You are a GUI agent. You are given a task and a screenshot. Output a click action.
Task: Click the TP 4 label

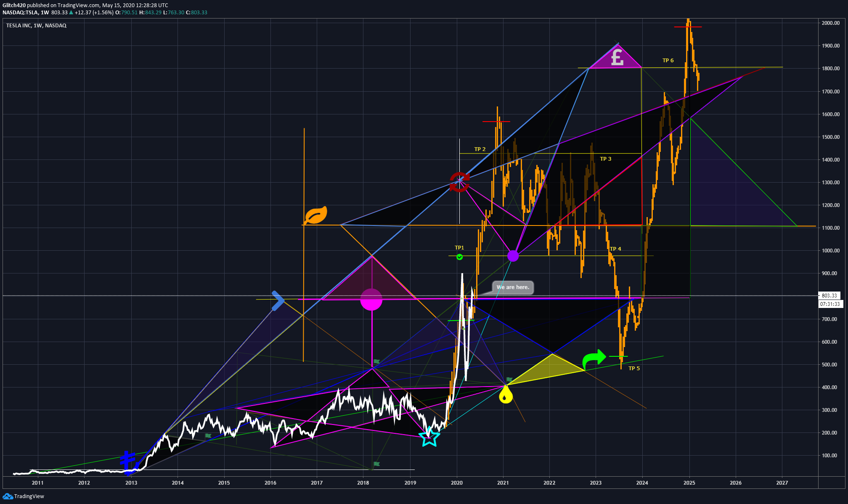[615, 249]
